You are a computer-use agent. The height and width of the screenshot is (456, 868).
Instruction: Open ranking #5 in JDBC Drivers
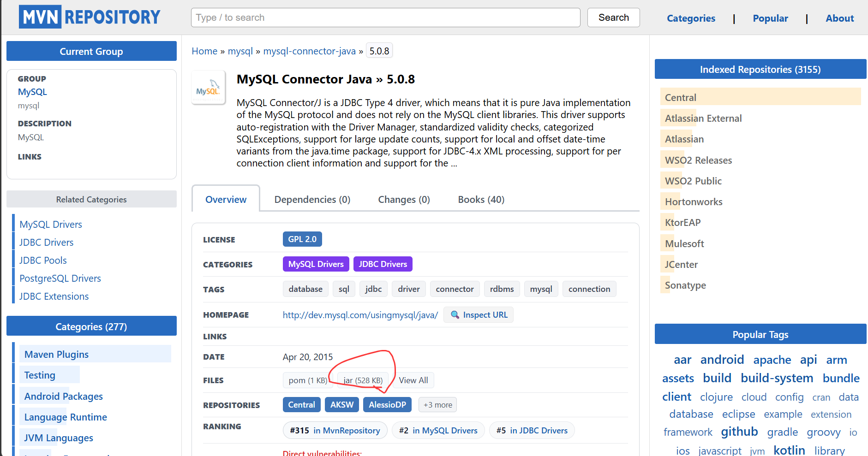click(x=532, y=430)
